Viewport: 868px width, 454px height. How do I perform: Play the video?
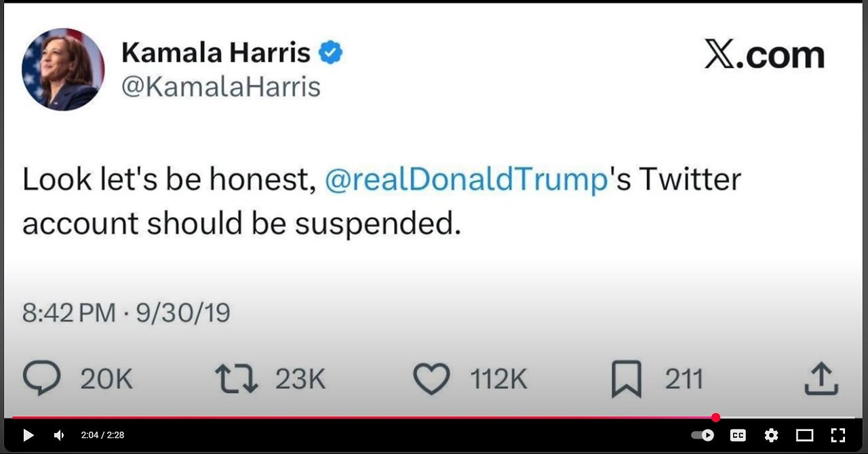point(28,435)
